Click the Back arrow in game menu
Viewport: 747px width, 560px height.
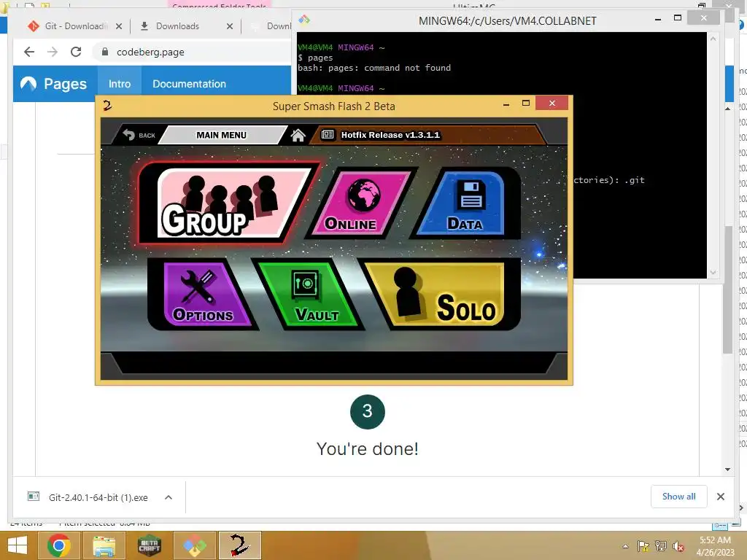[x=139, y=135]
